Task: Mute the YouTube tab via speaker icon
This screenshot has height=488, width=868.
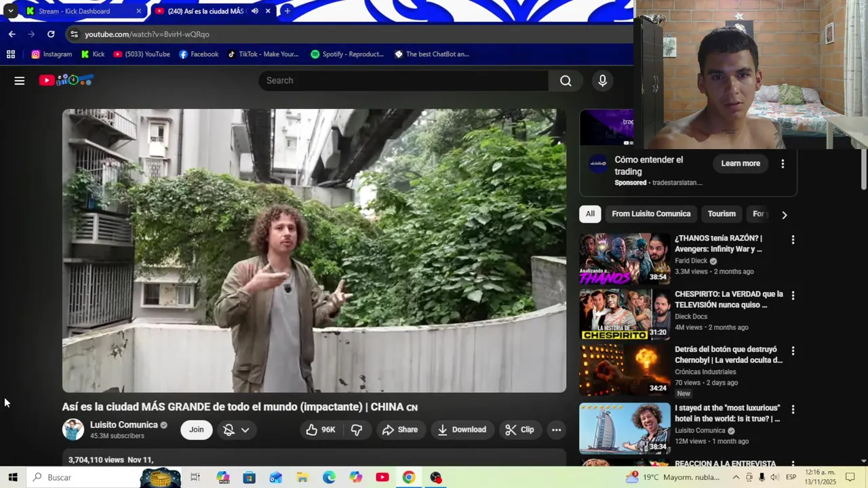Action: point(254,11)
